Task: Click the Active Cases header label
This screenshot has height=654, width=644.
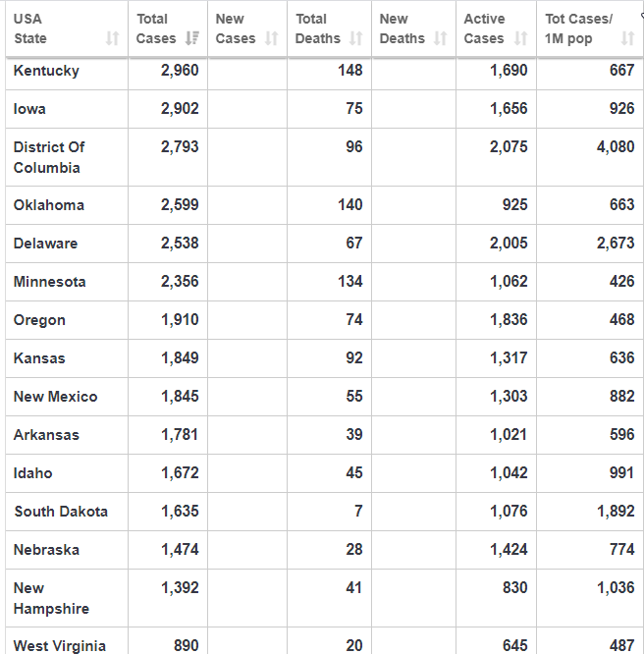Action: 484,28
